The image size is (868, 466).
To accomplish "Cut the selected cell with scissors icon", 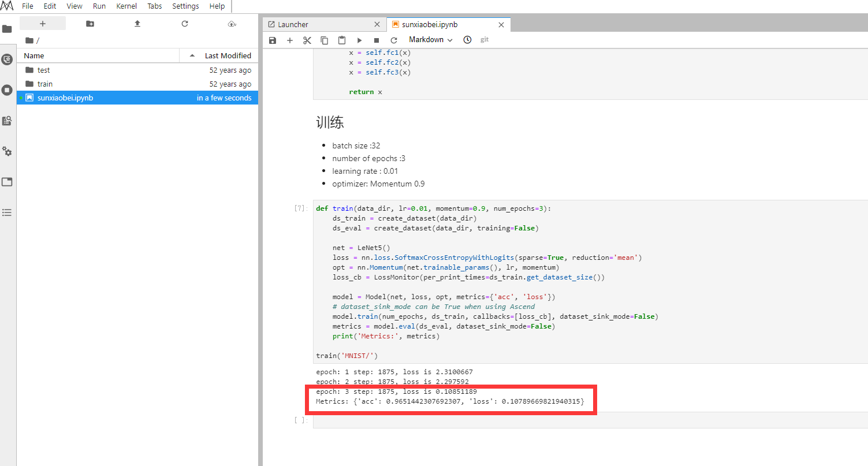I will click(307, 40).
